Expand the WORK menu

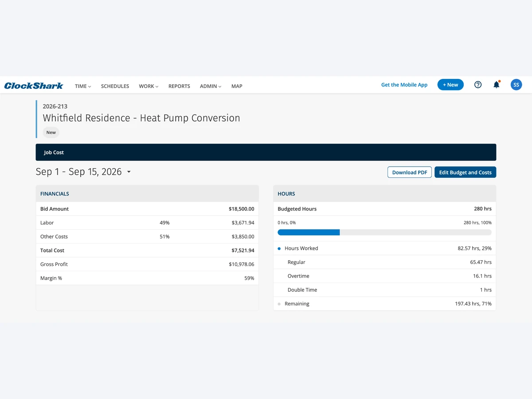149,86
